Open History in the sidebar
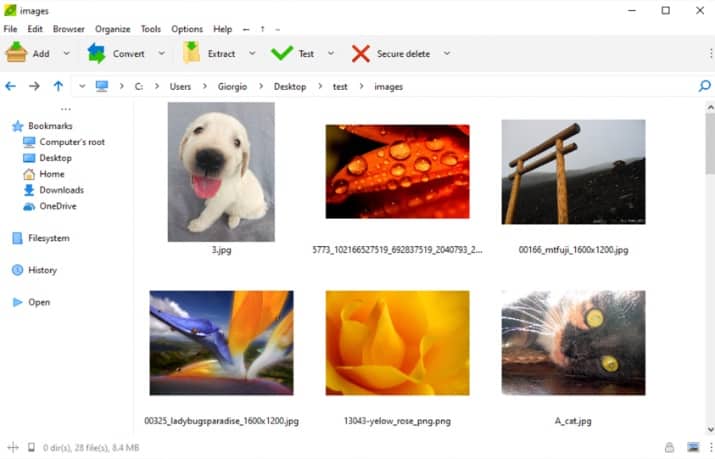Image resolution: width=715 pixels, height=459 pixels. click(x=42, y=270)
